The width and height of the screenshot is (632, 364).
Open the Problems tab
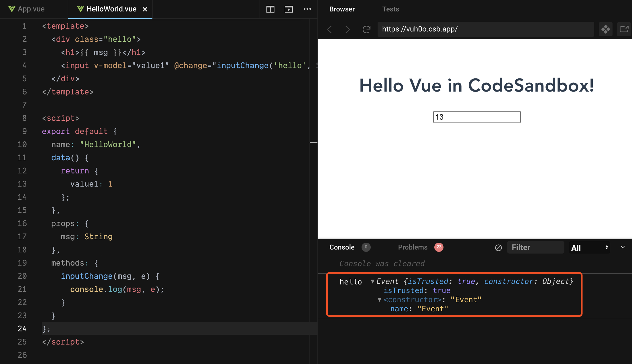point(413,247)
